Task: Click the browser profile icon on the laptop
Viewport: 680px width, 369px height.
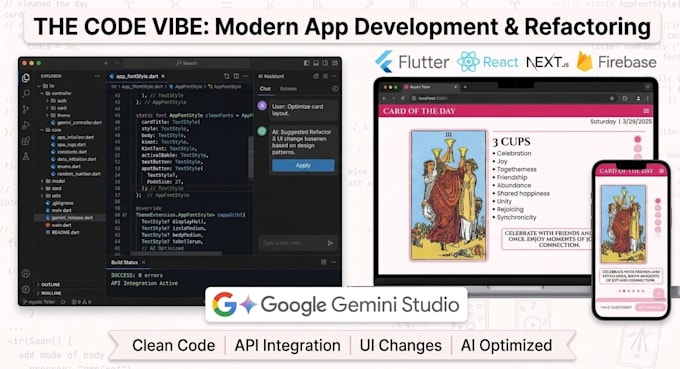Action: pyautogui.click(x=638, y=98)
